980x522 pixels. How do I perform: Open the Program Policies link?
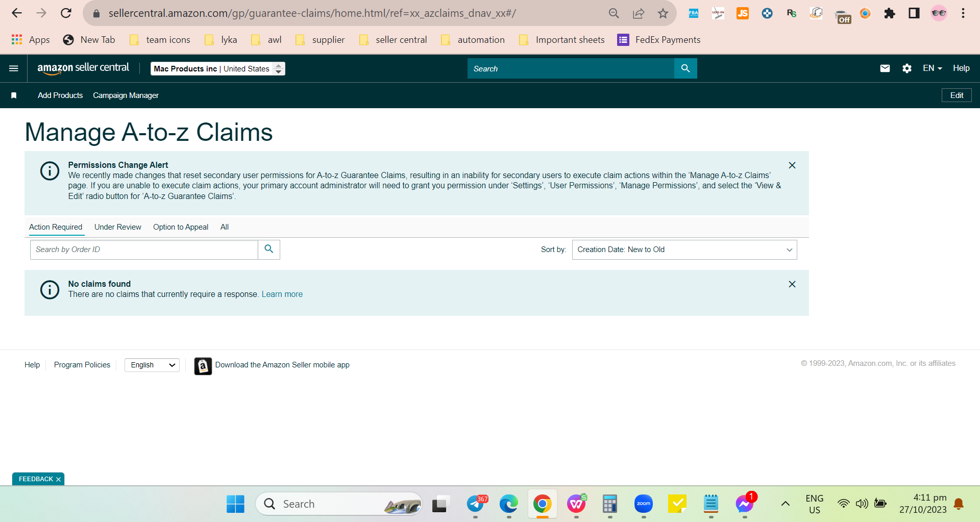click(82, 365)
